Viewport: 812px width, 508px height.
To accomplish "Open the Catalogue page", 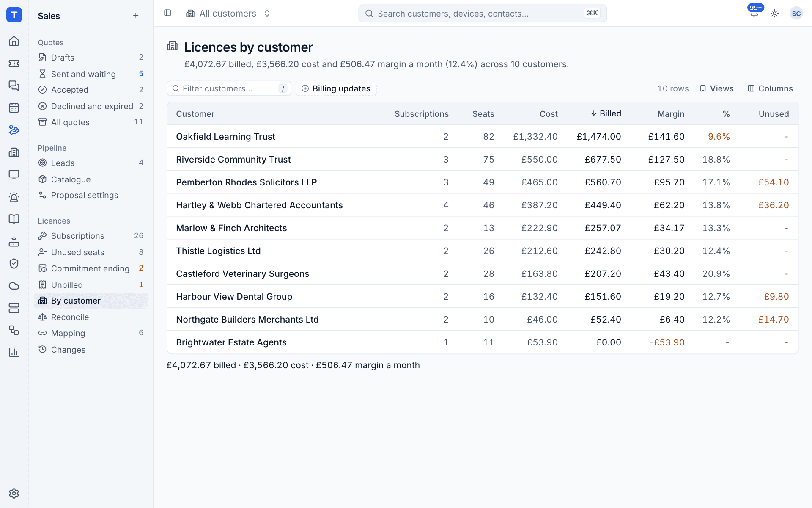I will (x=91, y=179).
